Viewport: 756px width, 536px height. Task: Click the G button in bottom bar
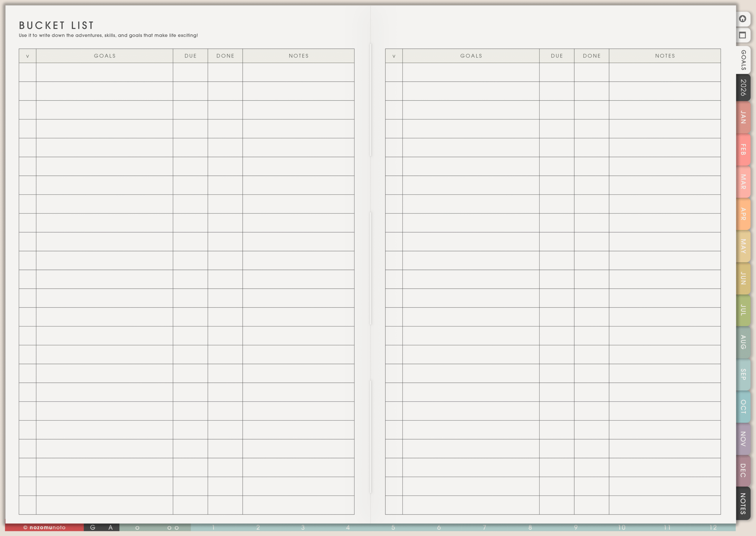click(93, 527)
